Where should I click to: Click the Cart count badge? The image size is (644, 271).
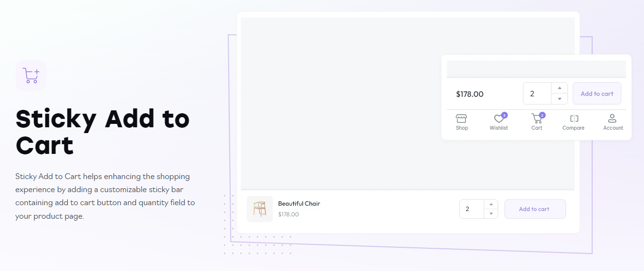(x=542, y=115)
